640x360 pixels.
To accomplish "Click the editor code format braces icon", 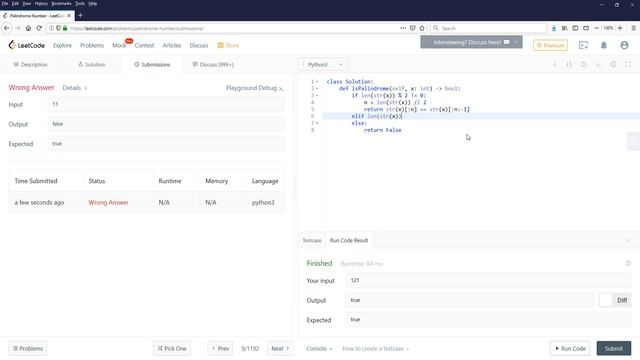I will click(569, 64).
